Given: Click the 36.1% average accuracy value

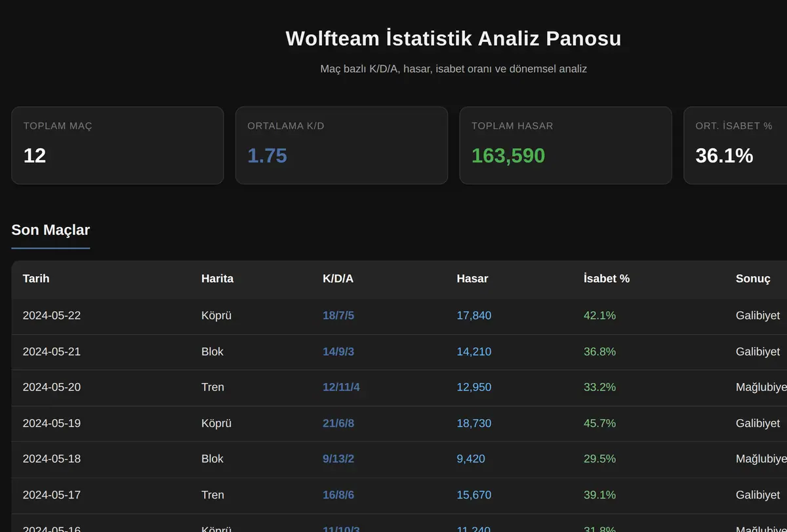Looking at the screenshot, I should [x=724, y=155].
